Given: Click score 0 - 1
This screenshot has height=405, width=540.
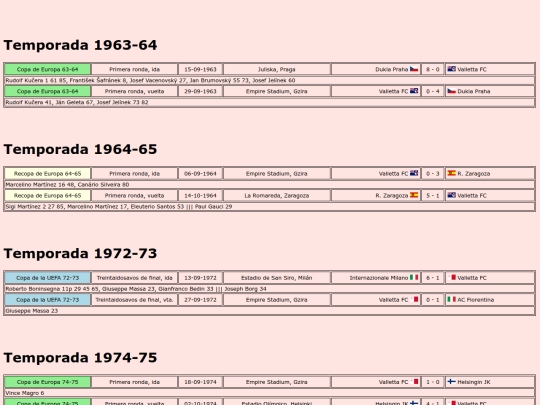Looking at the screenshot, I should [x=433, y=300].
